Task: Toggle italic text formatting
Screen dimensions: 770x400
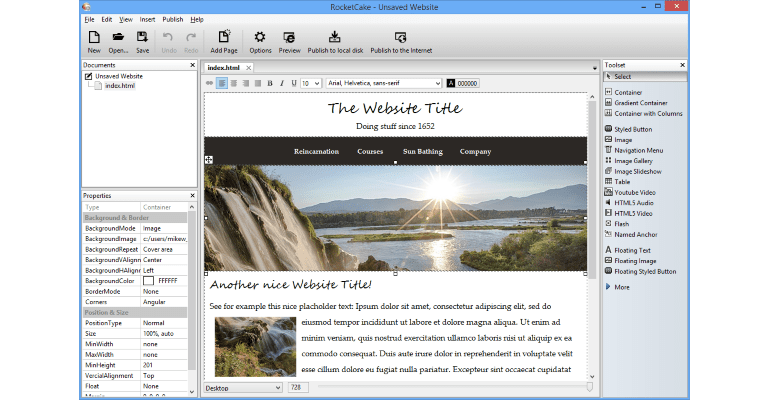Action: (281, 83)
